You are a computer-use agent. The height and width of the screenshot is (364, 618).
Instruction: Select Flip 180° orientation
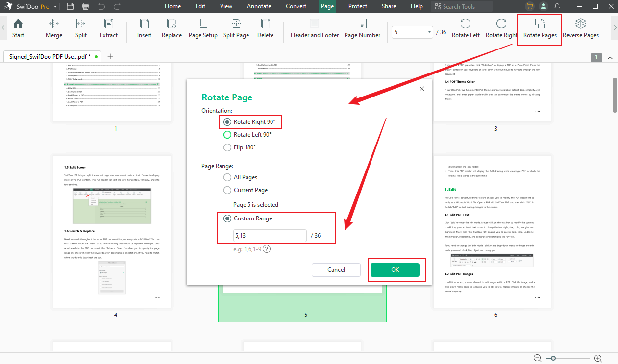pos(227,147)
